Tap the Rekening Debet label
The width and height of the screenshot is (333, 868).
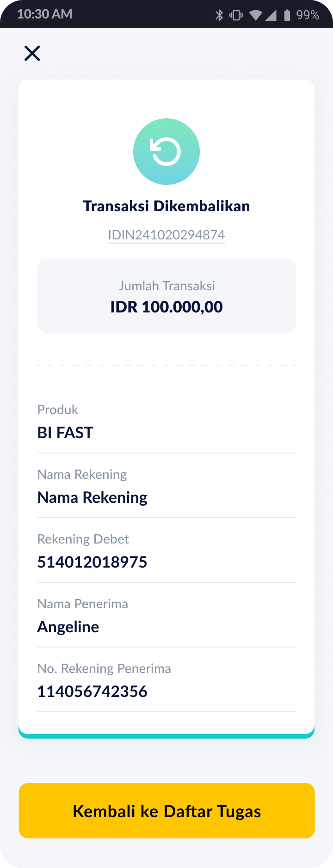[83, 539]
